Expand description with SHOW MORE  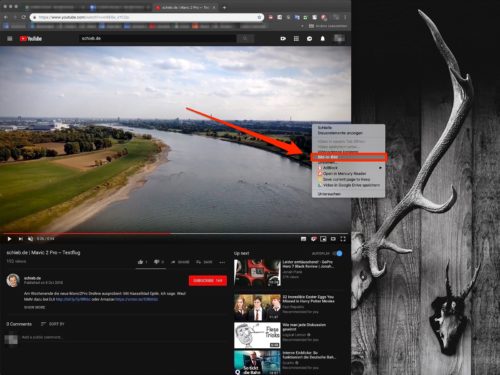click(34, 307)
